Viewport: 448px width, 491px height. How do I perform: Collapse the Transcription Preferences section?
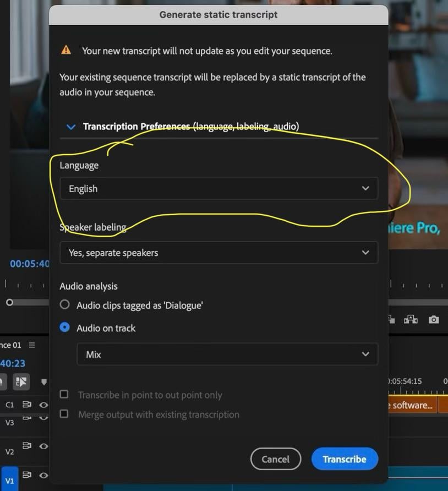coord(70,127)
